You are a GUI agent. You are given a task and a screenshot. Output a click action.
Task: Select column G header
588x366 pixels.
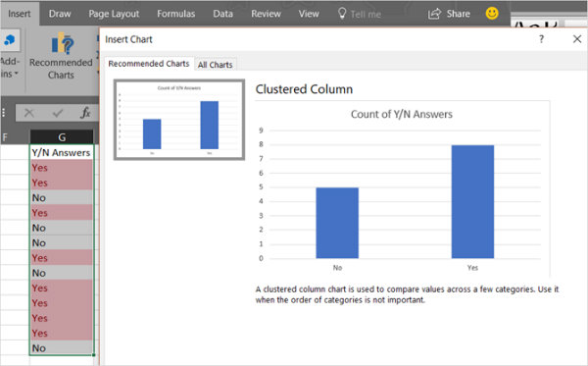(x=62, y=137)
